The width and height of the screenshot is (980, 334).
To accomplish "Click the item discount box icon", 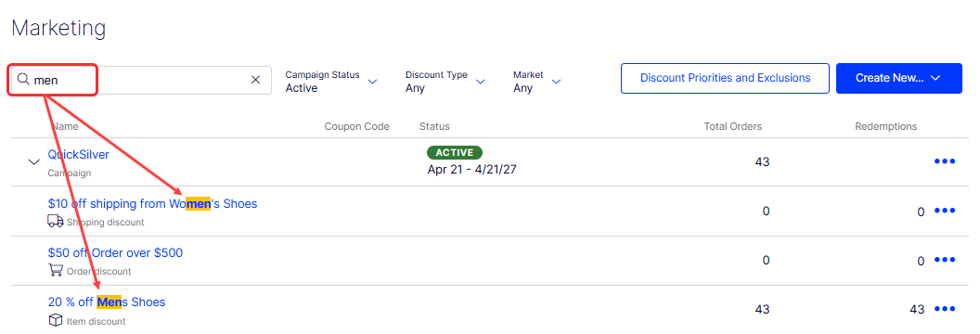I will [55, 320].
